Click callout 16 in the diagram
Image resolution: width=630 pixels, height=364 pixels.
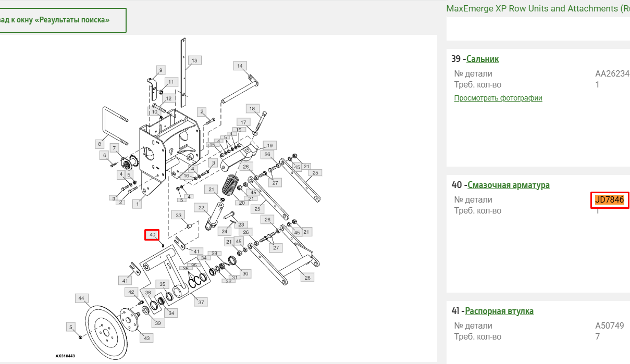(x=186, y=176)
